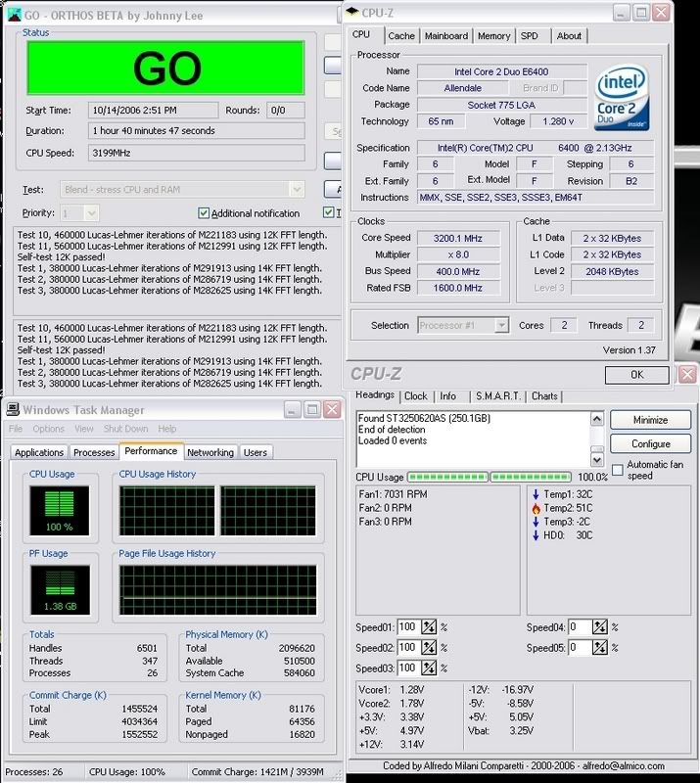700x783 pixels.
Task: Open the View menu in Task Manager
Action: [x=84, y=429]
